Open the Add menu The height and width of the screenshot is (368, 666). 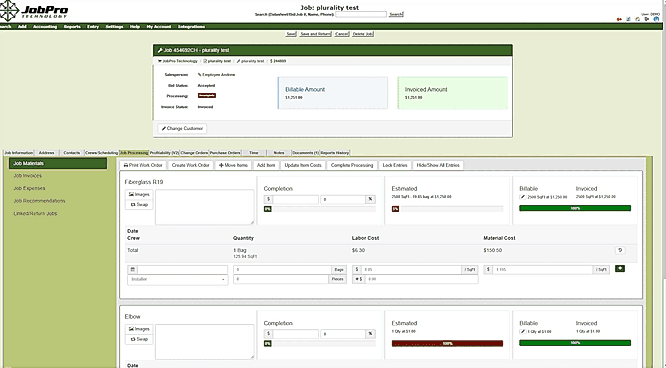point(22,26)
